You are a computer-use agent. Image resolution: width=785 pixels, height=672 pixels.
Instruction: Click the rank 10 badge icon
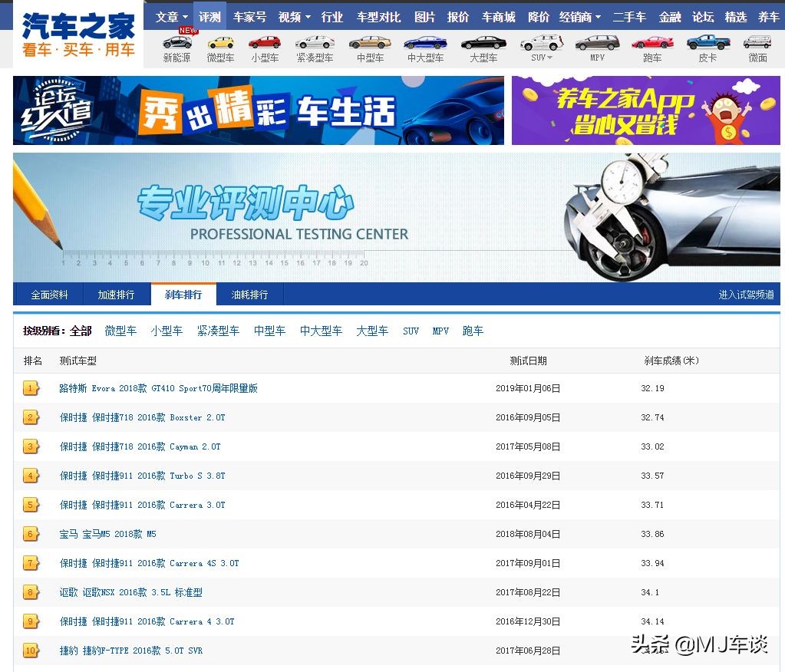point(31,651)
